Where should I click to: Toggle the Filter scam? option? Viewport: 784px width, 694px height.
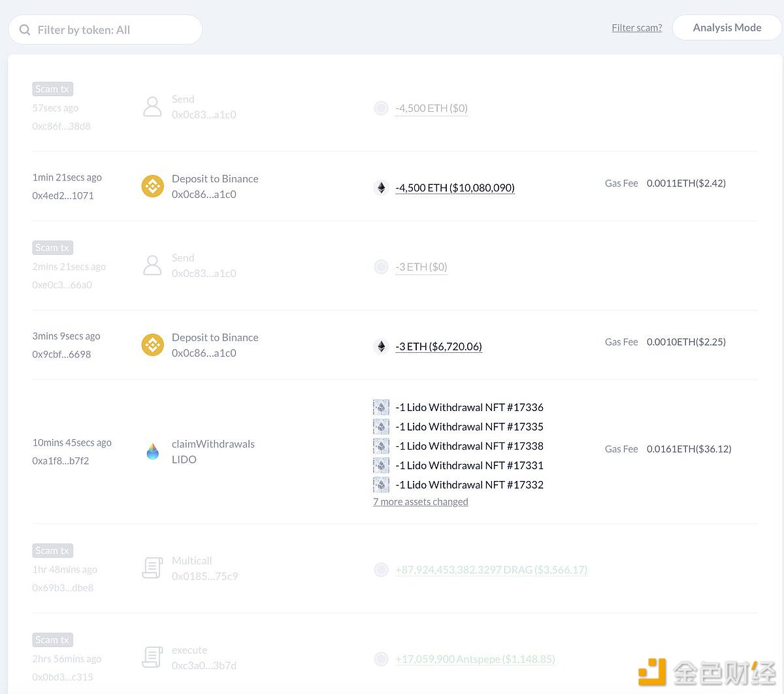click(636, 27)
